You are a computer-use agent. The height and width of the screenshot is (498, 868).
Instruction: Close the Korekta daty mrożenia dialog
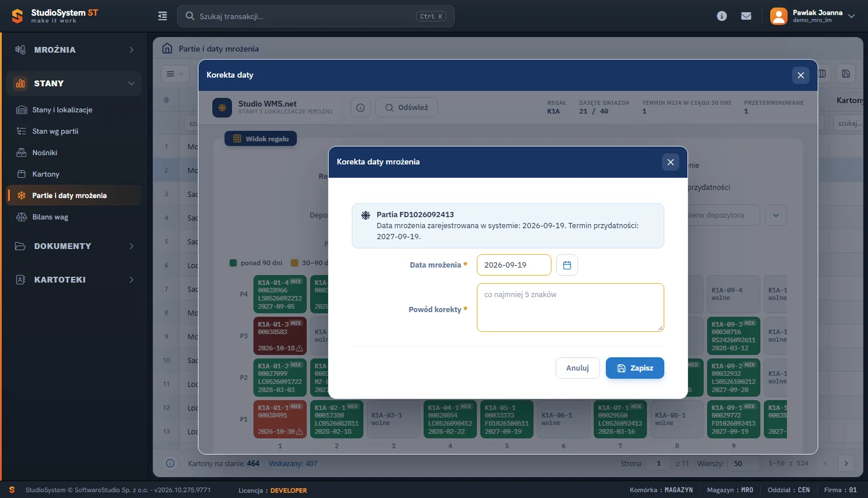pos(671,162)
